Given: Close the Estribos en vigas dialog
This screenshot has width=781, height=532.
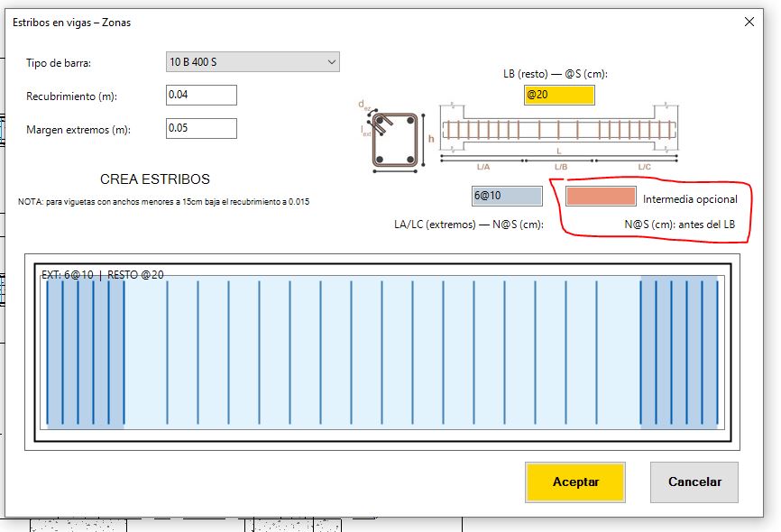Looking at the screenshot, I should point(749,22).
